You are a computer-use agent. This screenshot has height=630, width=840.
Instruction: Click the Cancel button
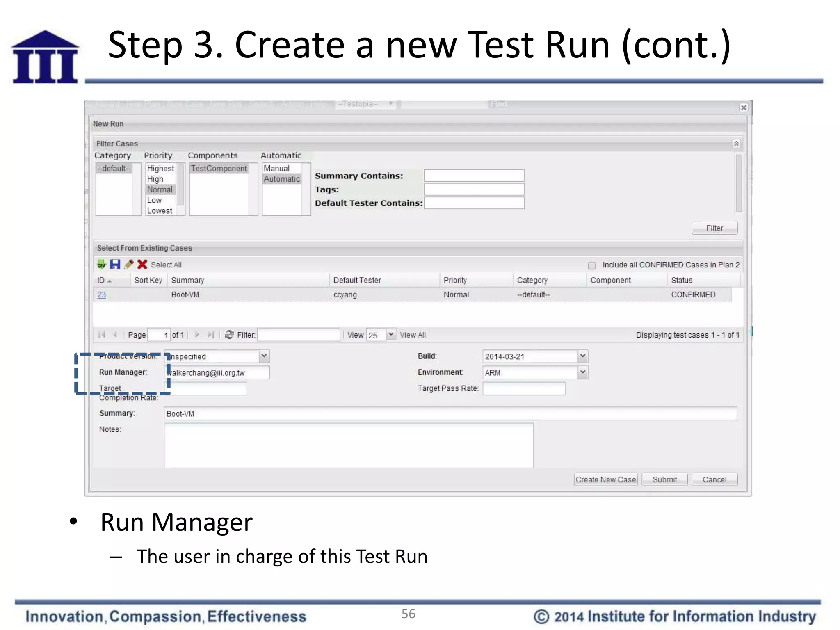(714, 479)
